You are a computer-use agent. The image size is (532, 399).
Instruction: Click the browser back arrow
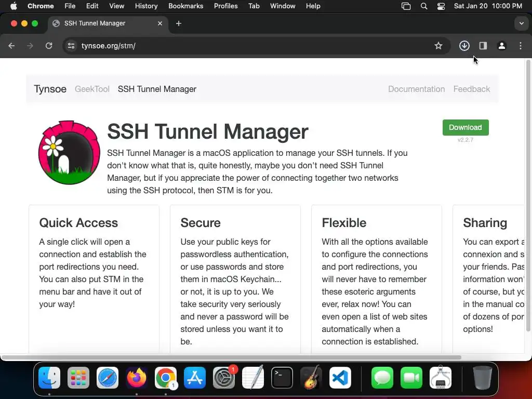point(11,46)
